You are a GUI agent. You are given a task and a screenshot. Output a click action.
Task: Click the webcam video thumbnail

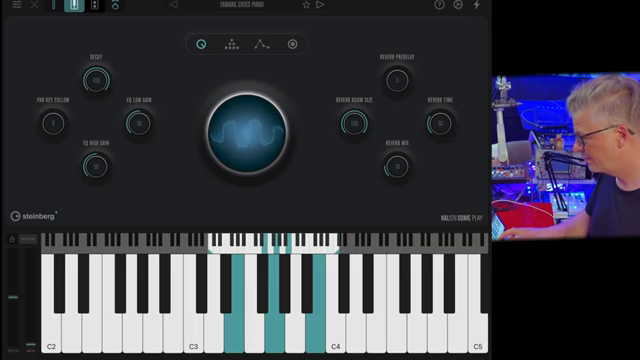click(x=566, y=156)
